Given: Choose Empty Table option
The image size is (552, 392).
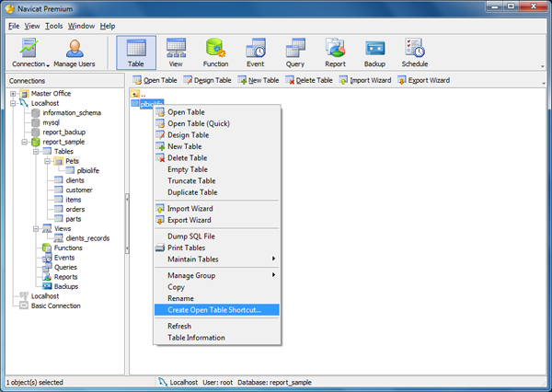Looking at the screenshot, I should [x=217, y=169].
